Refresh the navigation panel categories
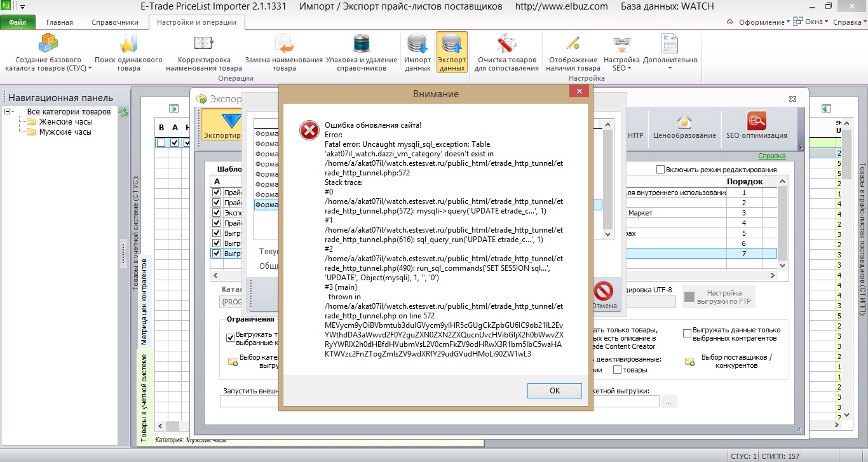The image size is (868, 462). click(123, 112)
